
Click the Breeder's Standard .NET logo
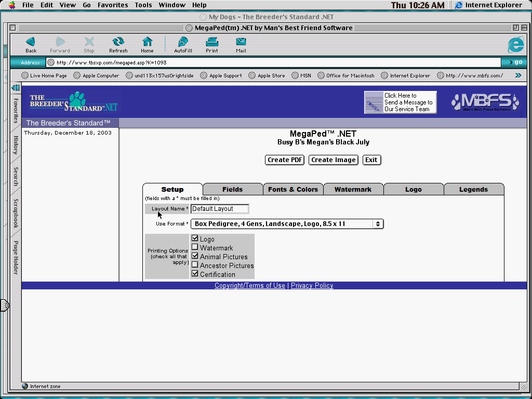tap(73, 102)
